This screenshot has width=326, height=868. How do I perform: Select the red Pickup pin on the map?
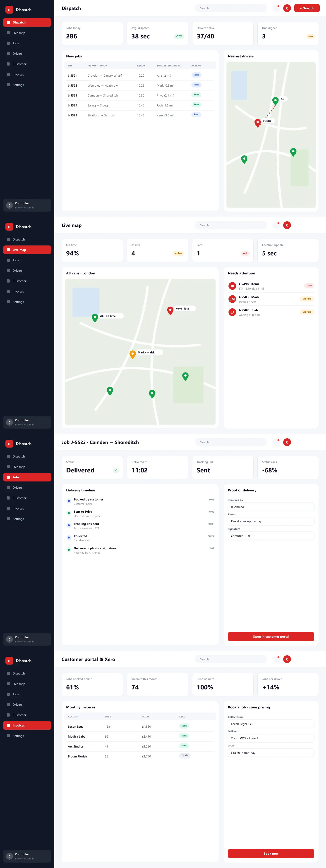[257, 123]
